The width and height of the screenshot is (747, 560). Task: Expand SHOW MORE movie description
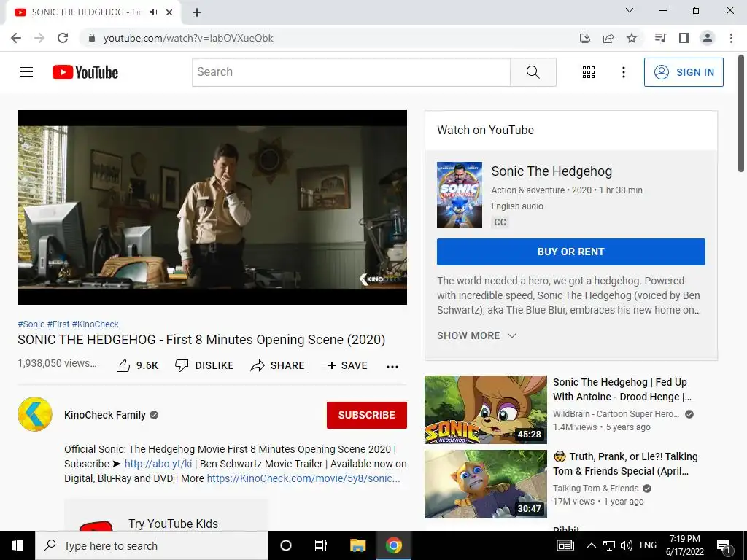click(476, 335)
